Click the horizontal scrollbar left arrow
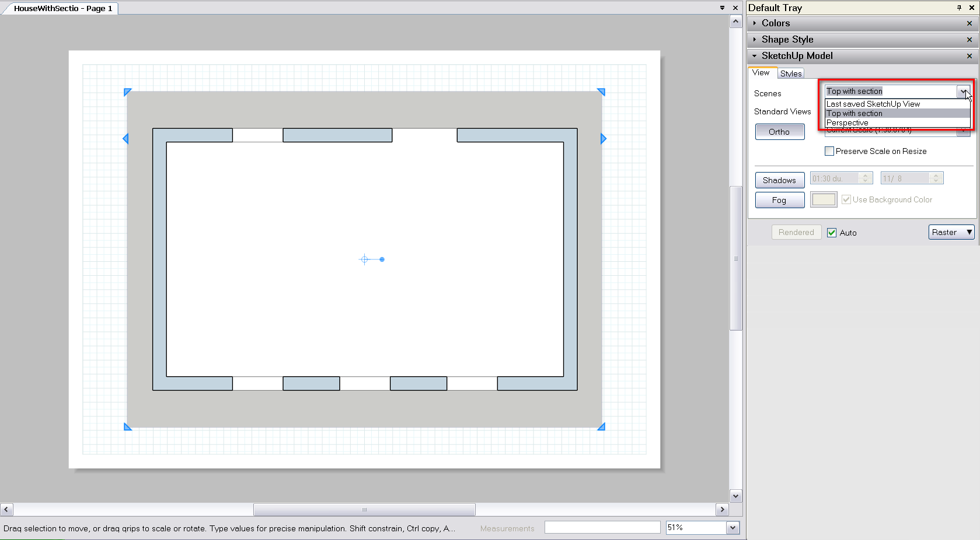 click(6, 510)
